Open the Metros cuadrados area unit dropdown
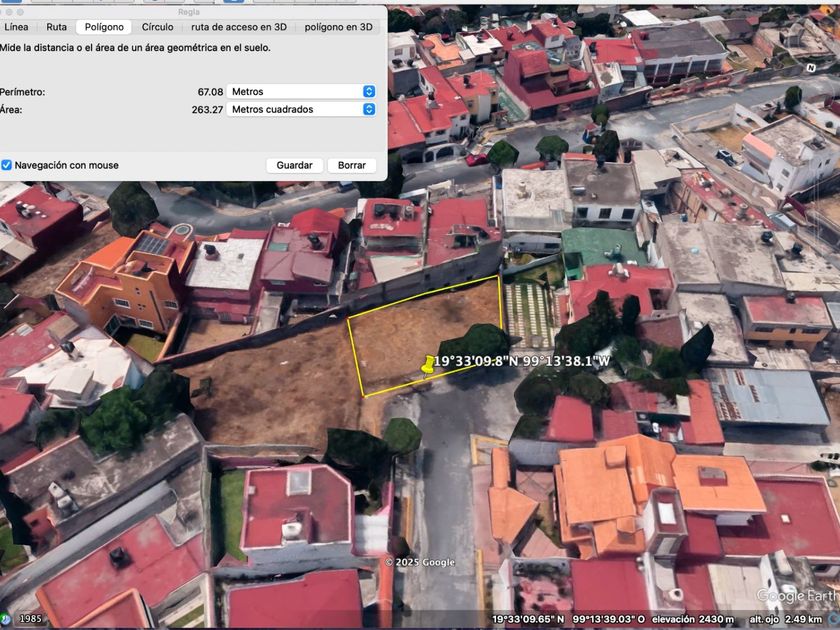Viewport: 840px width, 630px height. point(301,110)
